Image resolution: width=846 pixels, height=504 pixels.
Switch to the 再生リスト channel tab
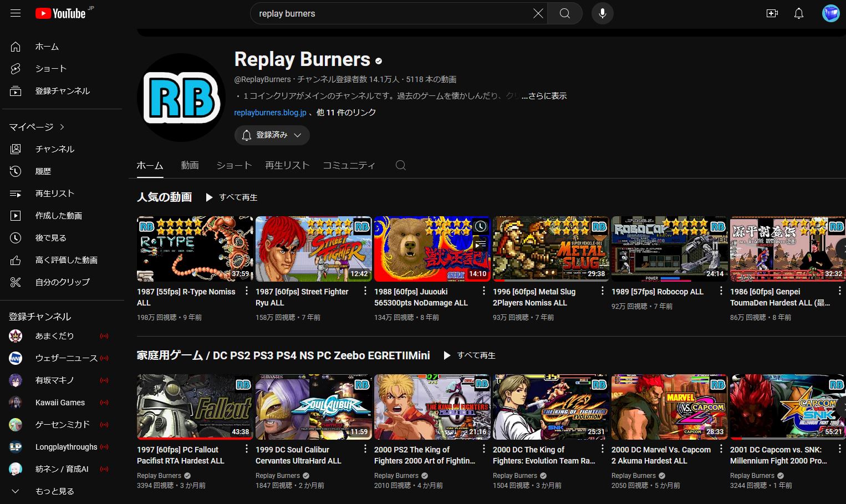tap(287, 165)
